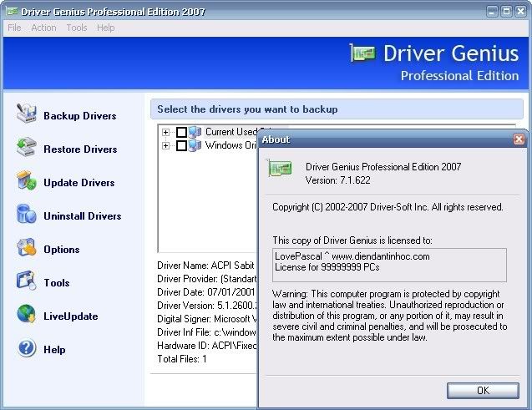
Task: Select the Tools label in sidebar
Action: pyautogui.click(x=57, y=283)
